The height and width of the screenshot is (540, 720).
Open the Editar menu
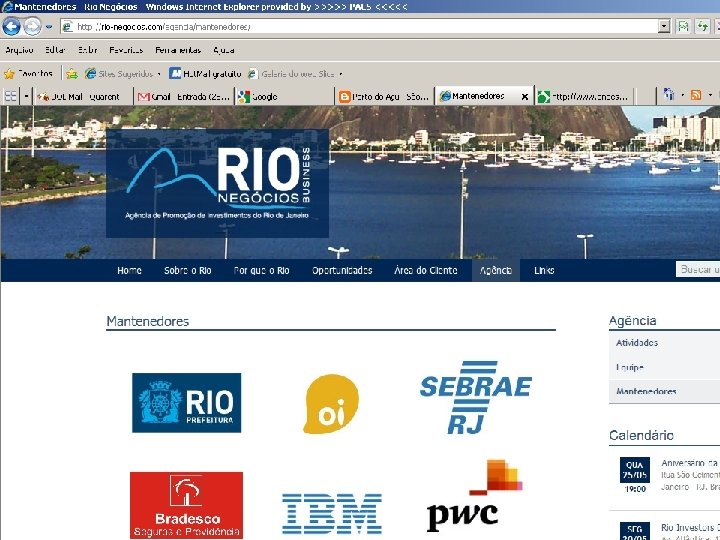[55, 50]
